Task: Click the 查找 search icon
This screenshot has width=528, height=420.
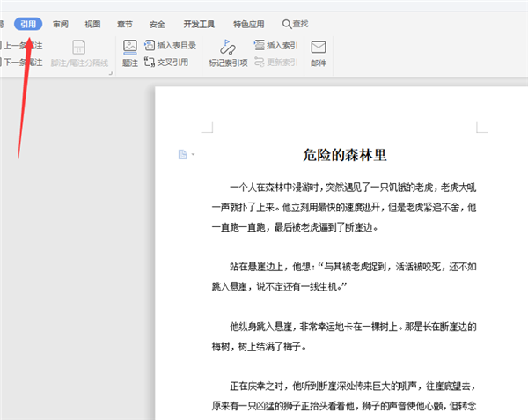Action: click(x=288, y=24)
